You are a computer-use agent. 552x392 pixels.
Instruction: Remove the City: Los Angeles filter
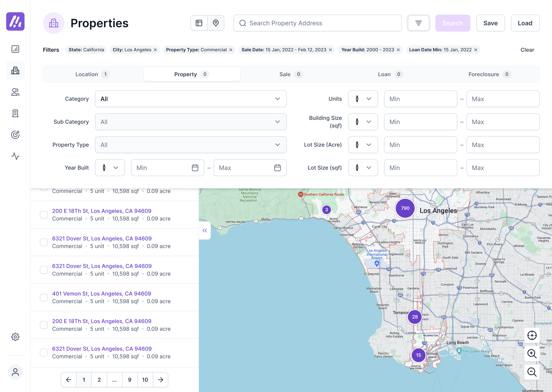click(x=155, y=50)
